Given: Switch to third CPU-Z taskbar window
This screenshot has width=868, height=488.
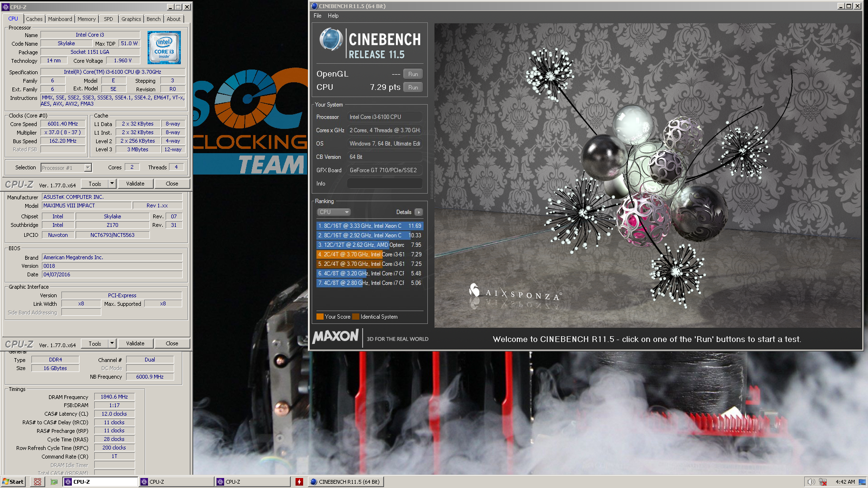Looking at the screenshot, I should [253, 482].
